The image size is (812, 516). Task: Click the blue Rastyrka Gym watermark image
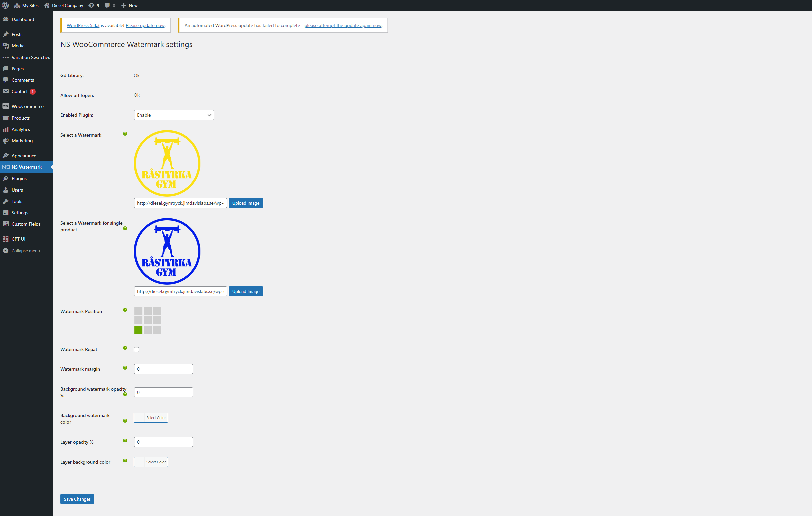click(x=167, y=251)
